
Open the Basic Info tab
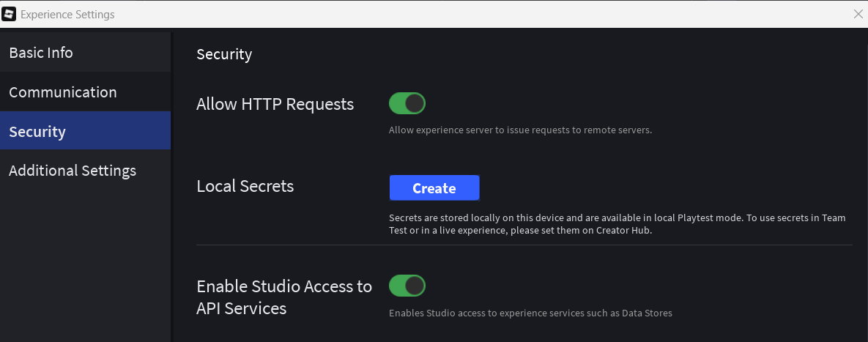coord(85,53)
